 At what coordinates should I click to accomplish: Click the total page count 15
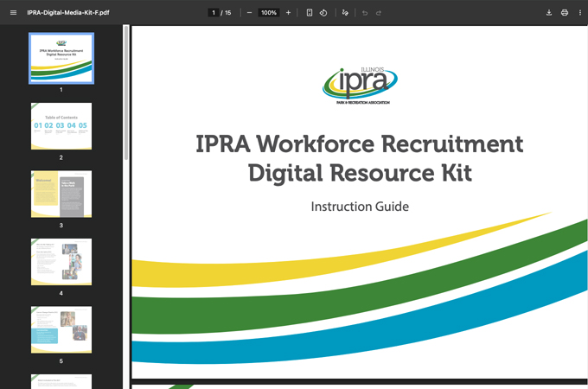[228, 13]
